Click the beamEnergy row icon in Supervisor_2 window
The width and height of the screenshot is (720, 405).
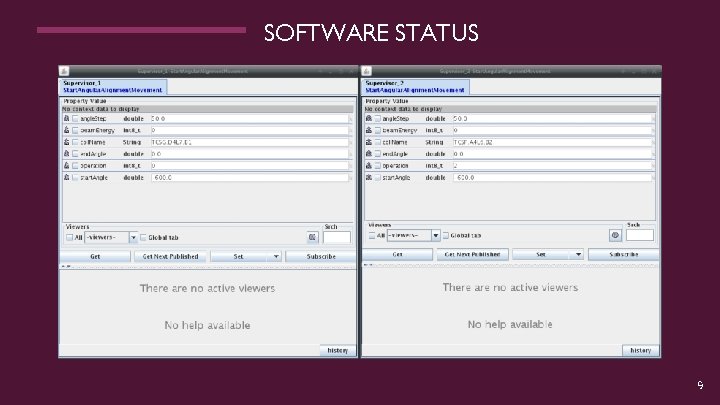(369, 130)
